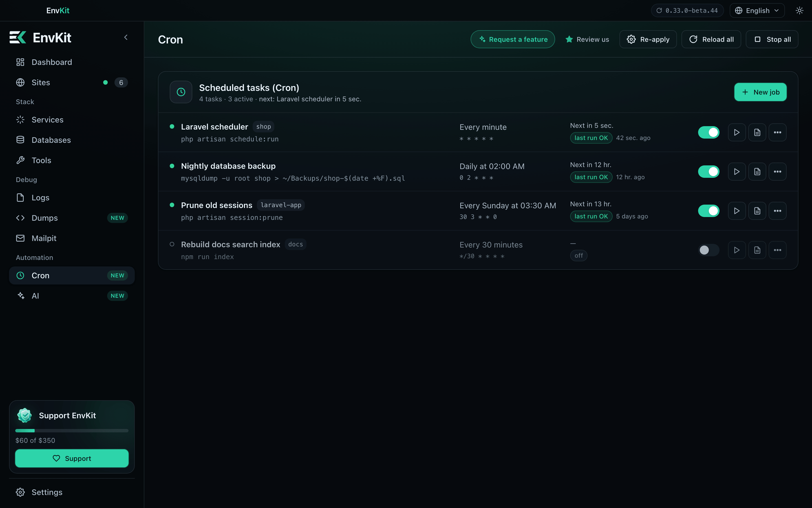The width and height of the screenshot is (812, 508).
Task: Open Settings at sidebar bottom
Action: [72, 492]
